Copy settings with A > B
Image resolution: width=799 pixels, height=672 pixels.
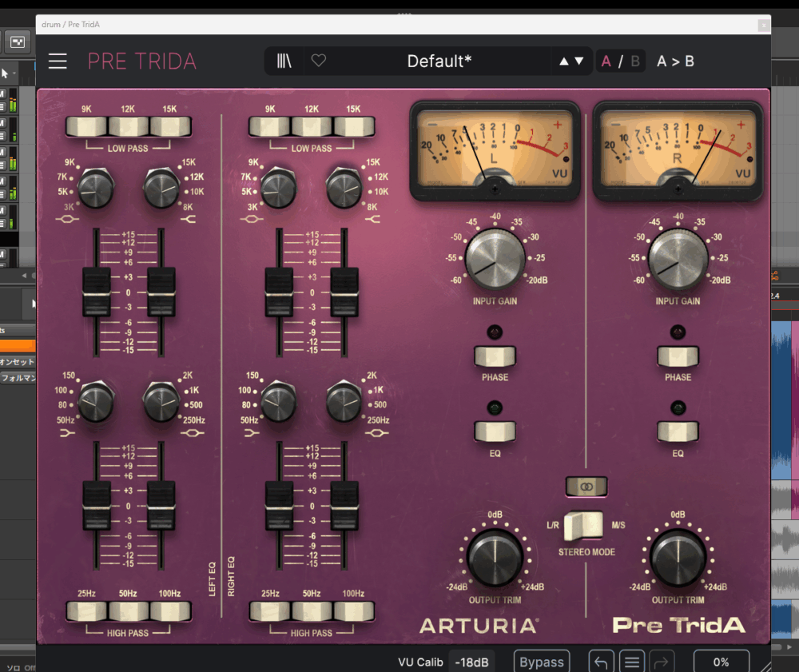[x=675, y=62]
